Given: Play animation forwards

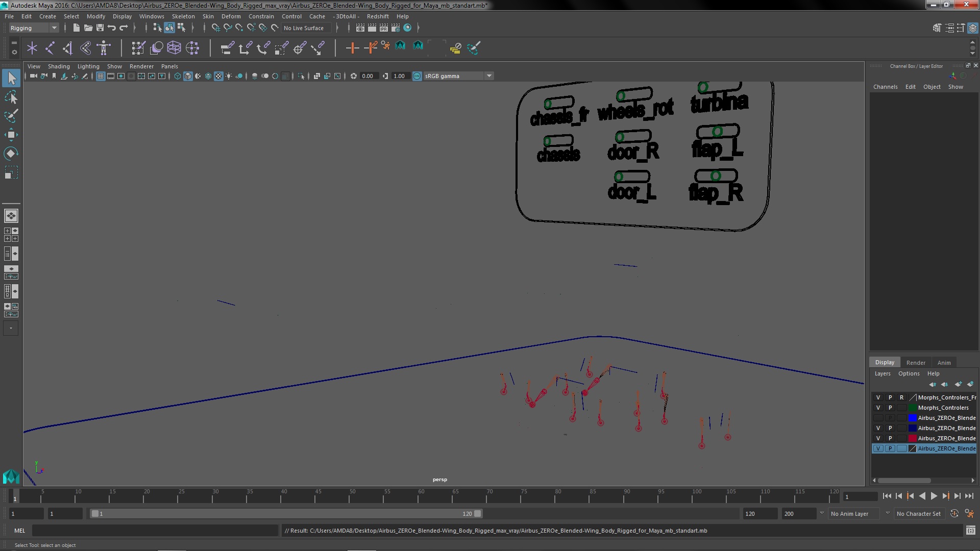Looking at the screenshot, I should [x=934, y=496].
